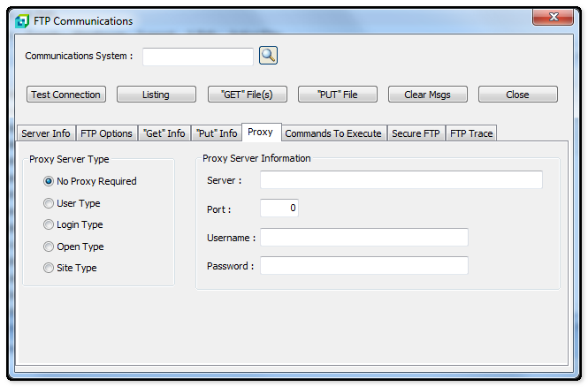Screen dimensions: 588x387
Task: Open the "Get" Info tab
Action: click(x=164, y=133)
